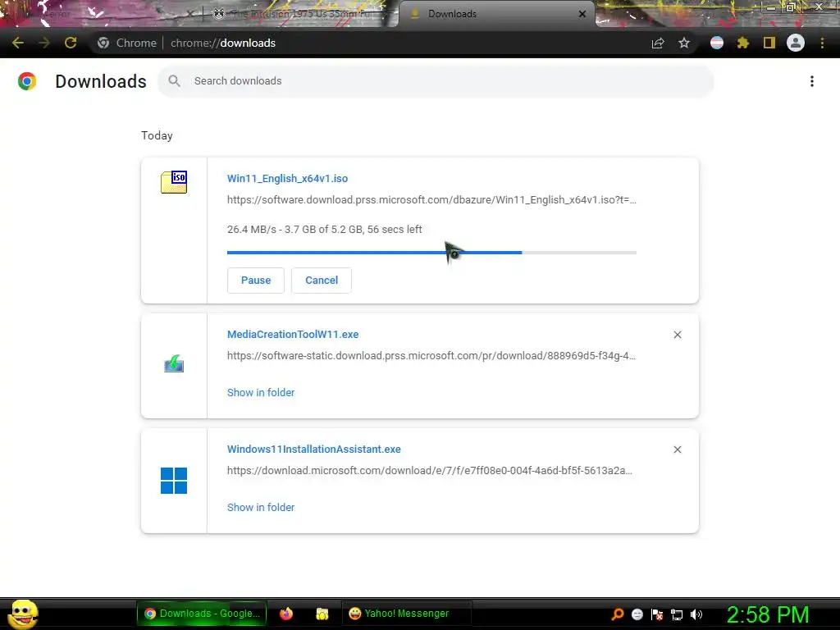The height and width of the screenshot is (630, 840).
Task: Click the MediaCreationTool file icon
Action: coord(174,364)
